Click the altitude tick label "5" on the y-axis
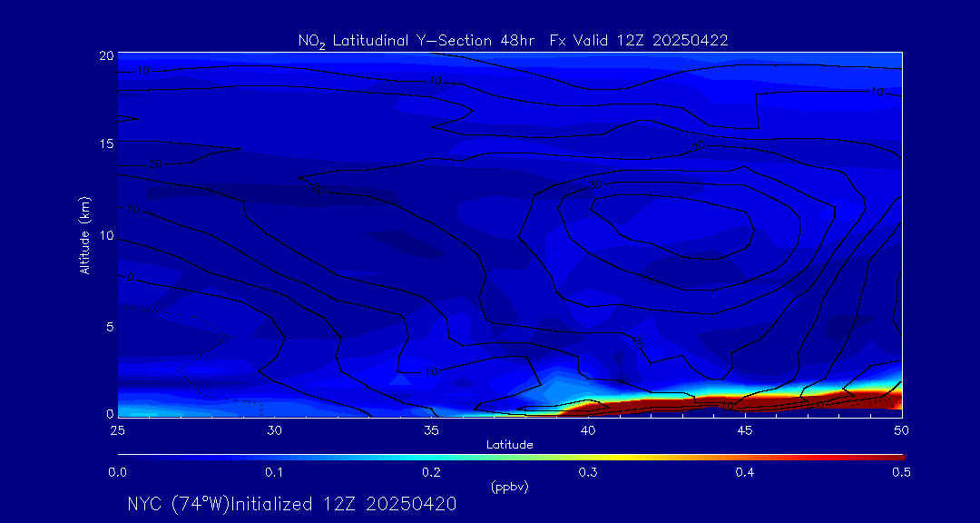Viewport: 980px width, 523px height. click(110, 327)
